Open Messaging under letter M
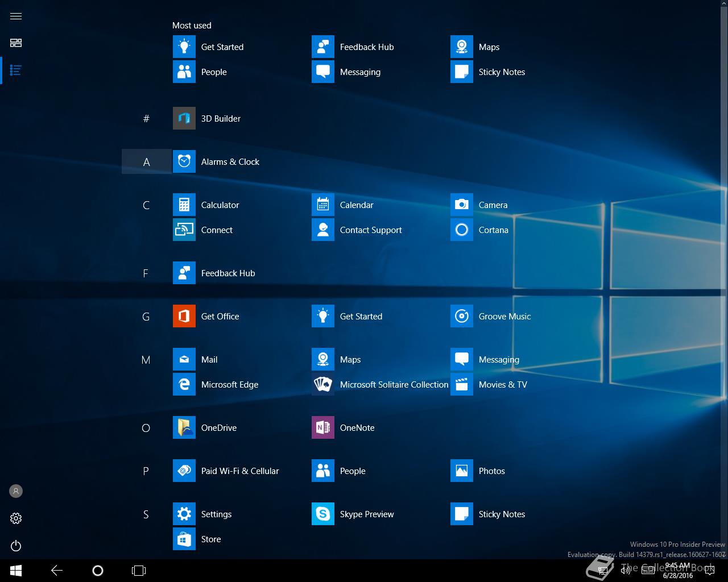The image size is (728, 582). coord(461,359)
